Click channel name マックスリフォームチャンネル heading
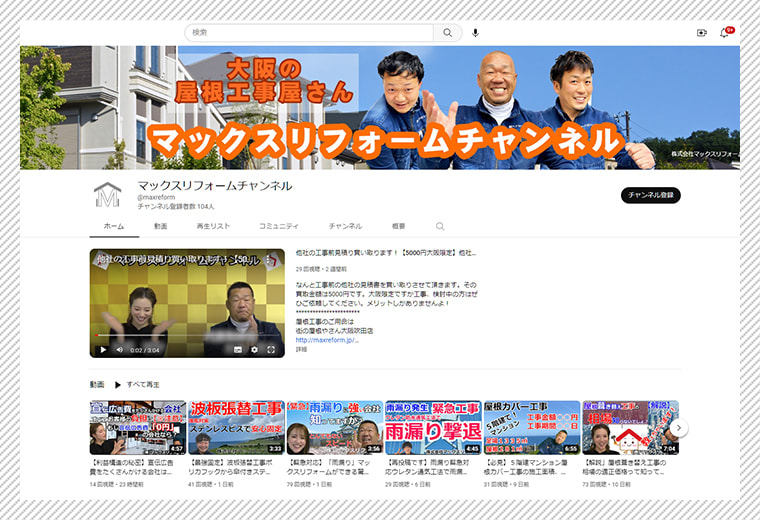 [215, 186]
